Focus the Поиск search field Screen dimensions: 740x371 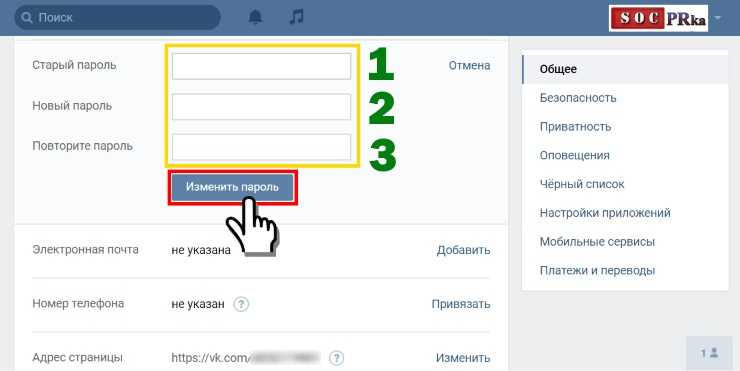118,18
